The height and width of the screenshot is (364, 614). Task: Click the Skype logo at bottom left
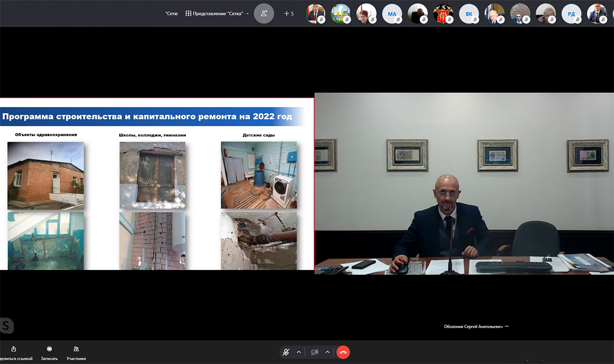point(6,326)
